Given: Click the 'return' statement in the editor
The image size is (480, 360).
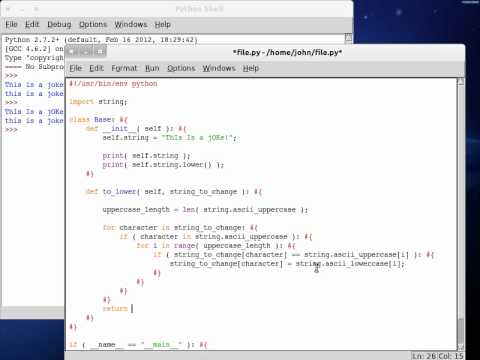Looking at the screenshot, I should (x=115, y=309).
